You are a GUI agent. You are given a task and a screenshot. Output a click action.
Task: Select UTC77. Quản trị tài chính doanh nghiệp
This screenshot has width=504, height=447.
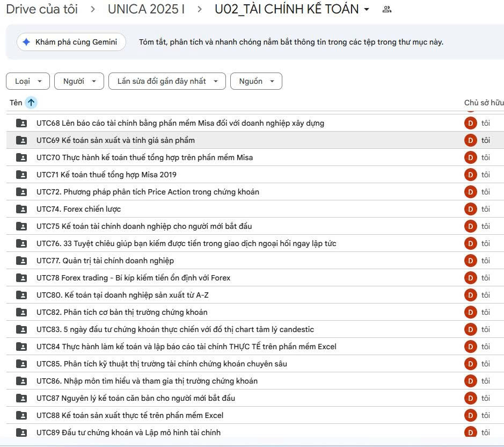105,261
